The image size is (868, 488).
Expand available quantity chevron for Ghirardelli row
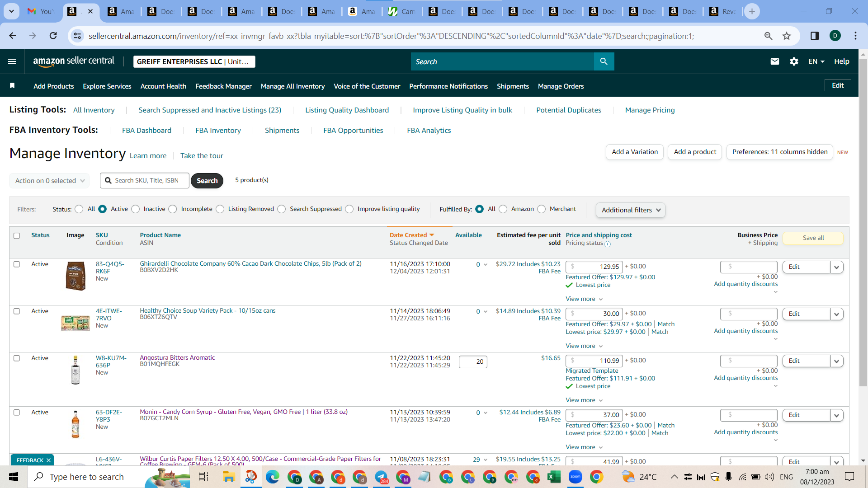point(486,265)
